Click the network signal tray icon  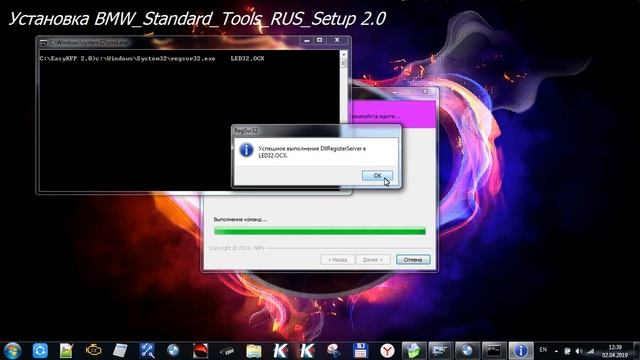click(x=590, y=351)
